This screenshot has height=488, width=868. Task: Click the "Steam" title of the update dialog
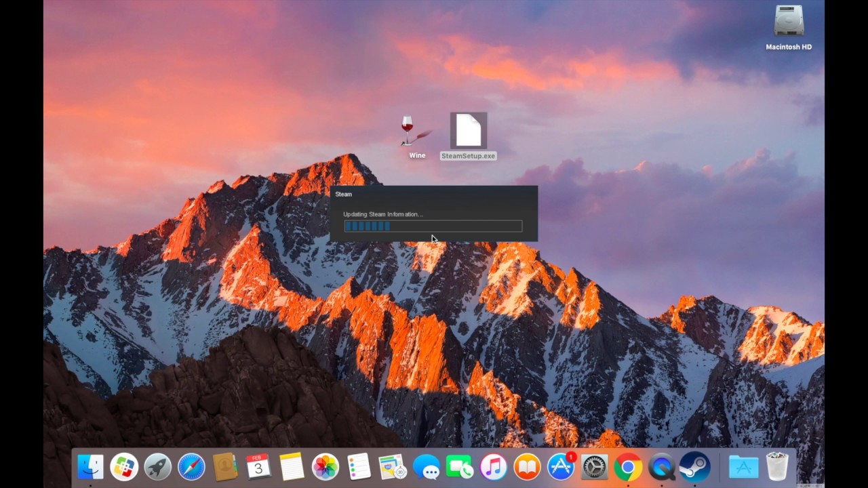pos(344,195)
